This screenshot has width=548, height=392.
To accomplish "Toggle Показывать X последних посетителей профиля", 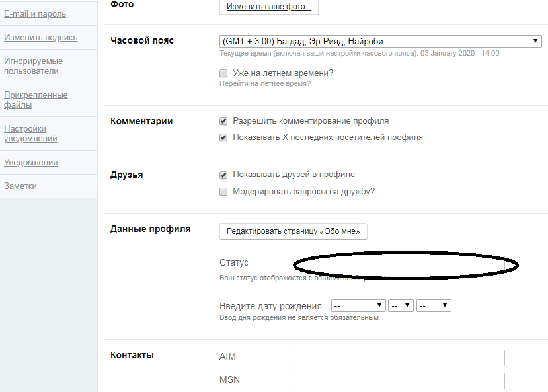I will [x=223, y=138].
